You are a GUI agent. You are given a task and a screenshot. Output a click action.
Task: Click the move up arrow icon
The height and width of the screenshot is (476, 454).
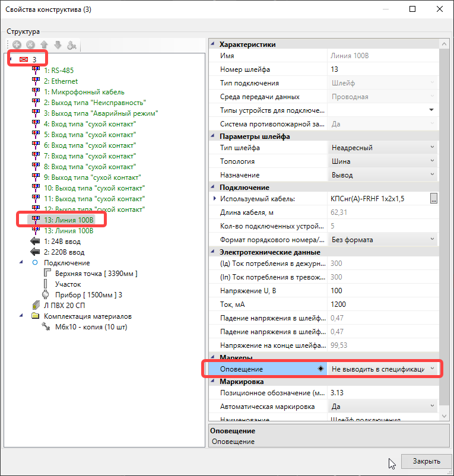coord(44,45)
